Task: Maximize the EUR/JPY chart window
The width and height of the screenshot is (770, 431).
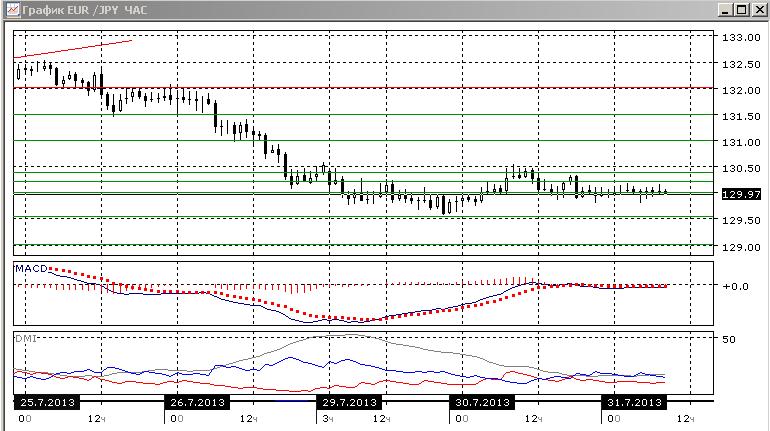Action: 742,10
